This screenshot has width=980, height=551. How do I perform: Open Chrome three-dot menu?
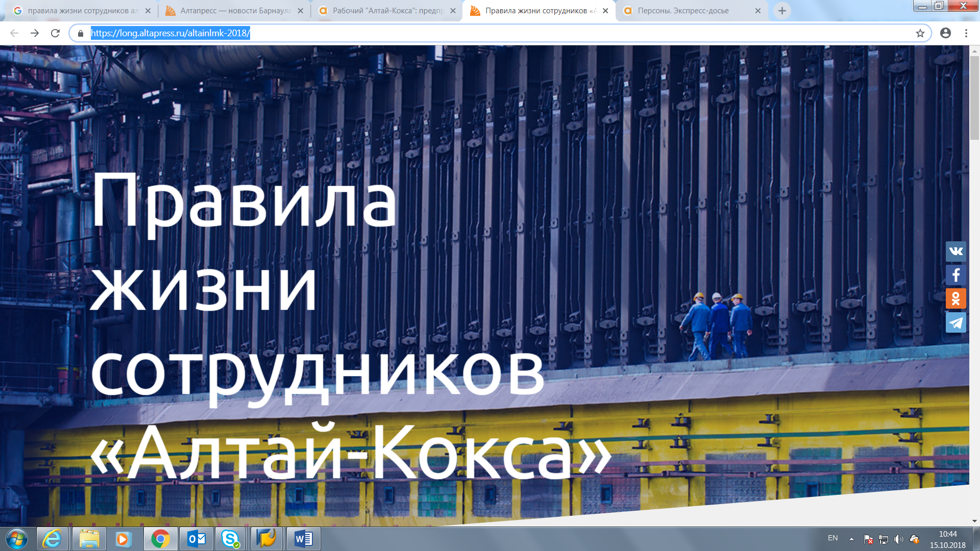click(966, 33)
